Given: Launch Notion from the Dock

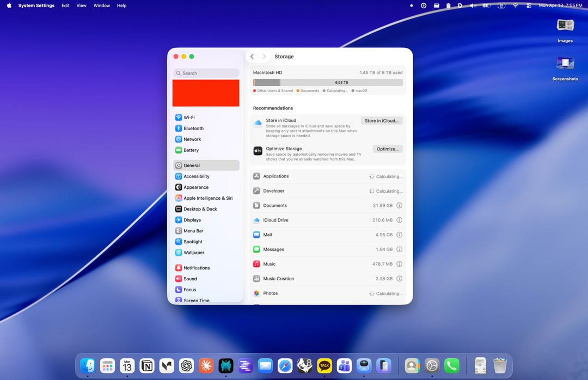Looking at the screenshot, I should (x=147, y=366).
